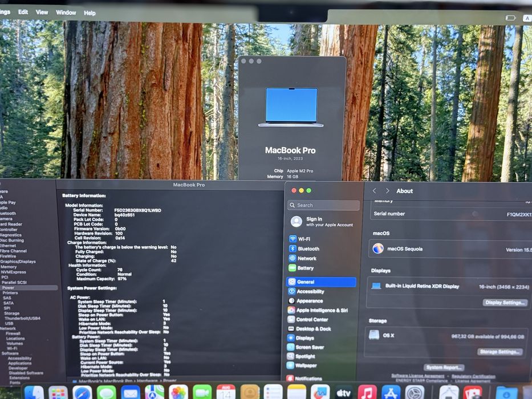
Task: Launch FaceTime from the Dock
Action: pos(202,393)
